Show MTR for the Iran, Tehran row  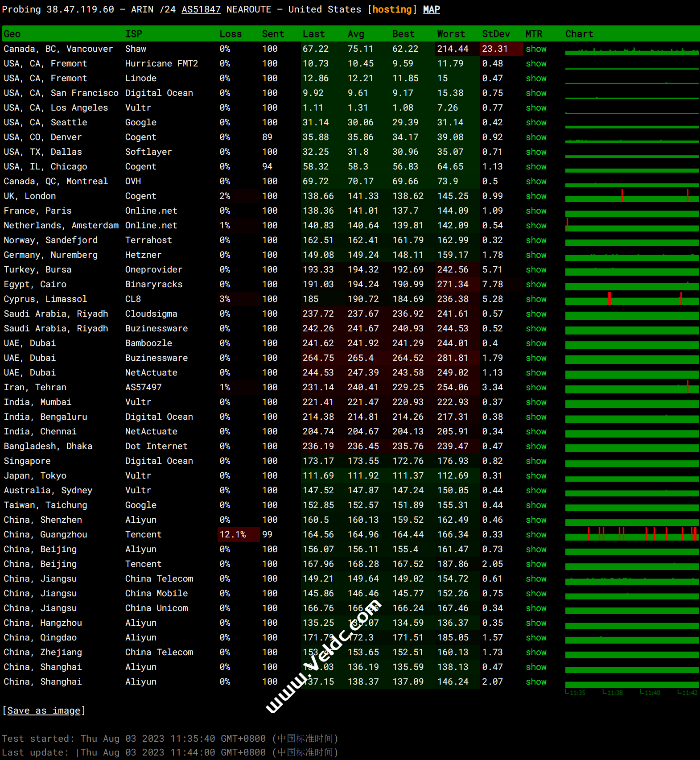tap(536, 387)
